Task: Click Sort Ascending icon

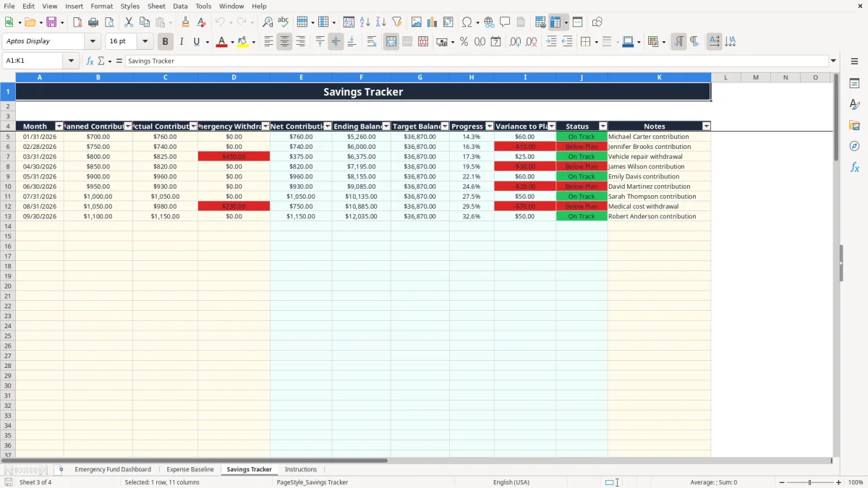Action: coord(365,22)
